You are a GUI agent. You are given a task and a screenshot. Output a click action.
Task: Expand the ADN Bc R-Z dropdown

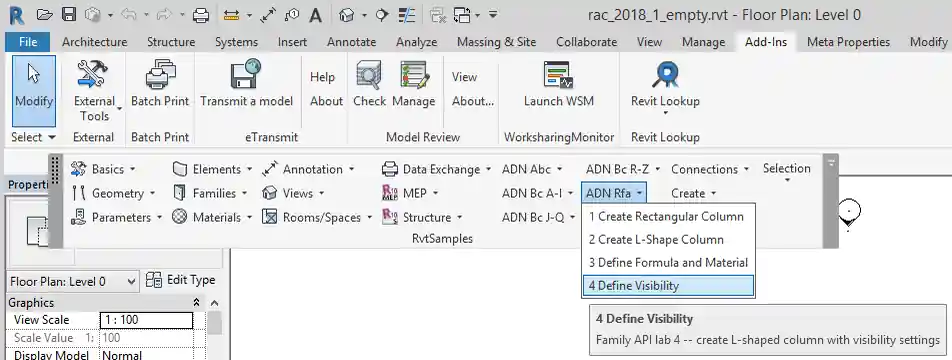(623, 169)
